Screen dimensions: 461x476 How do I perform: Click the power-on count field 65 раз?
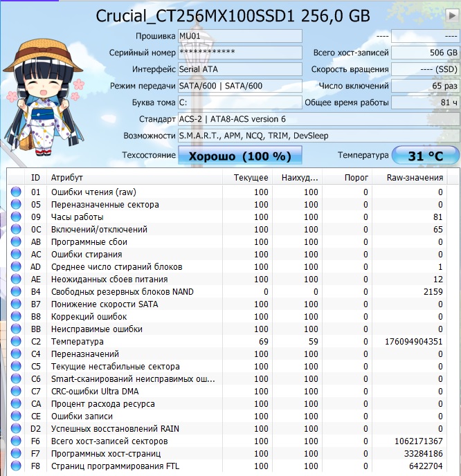425,86
